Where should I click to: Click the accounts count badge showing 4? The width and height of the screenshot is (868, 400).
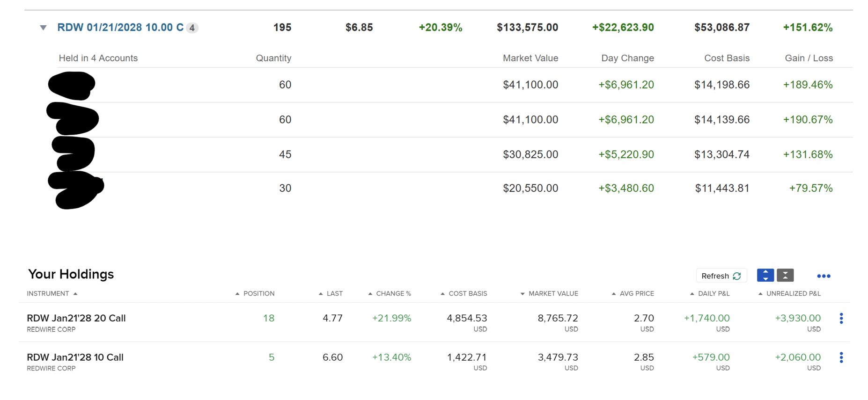(x=192, y=28)
